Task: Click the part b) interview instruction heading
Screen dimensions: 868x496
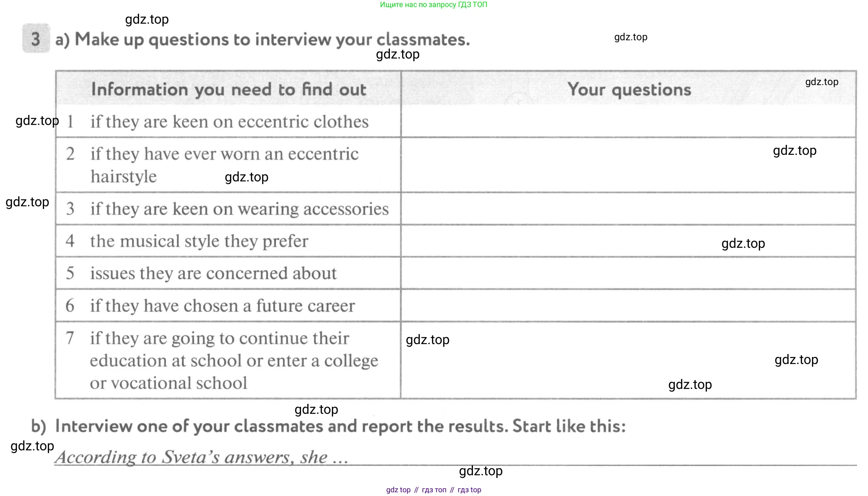Action: [x=329, y=426]
